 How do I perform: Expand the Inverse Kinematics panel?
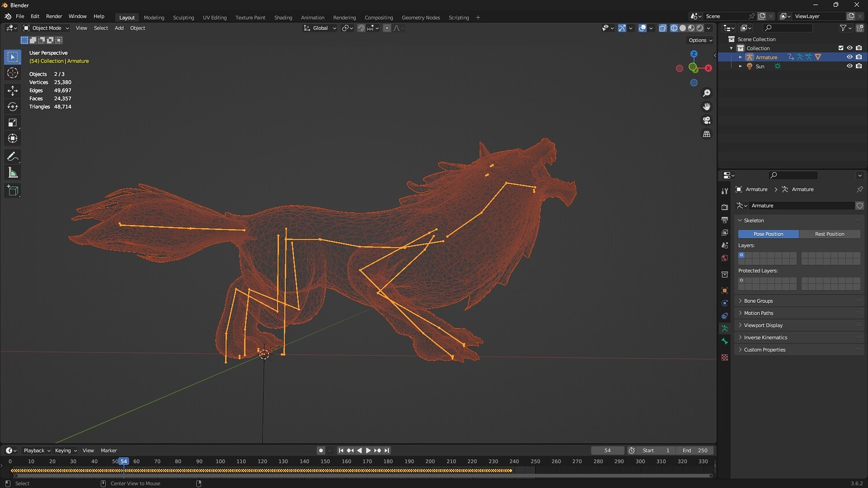(800, 337)
